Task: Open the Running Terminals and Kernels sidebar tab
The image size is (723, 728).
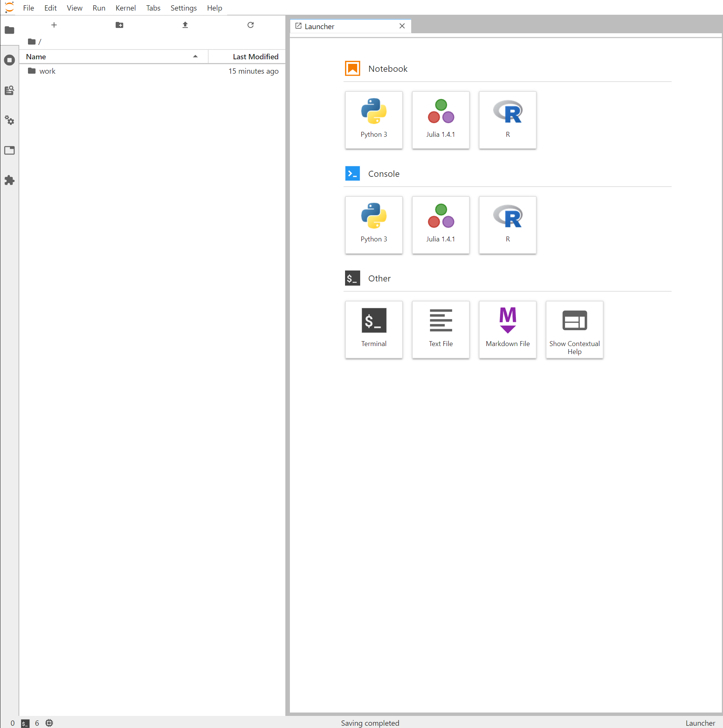Action: coord(9,60)
